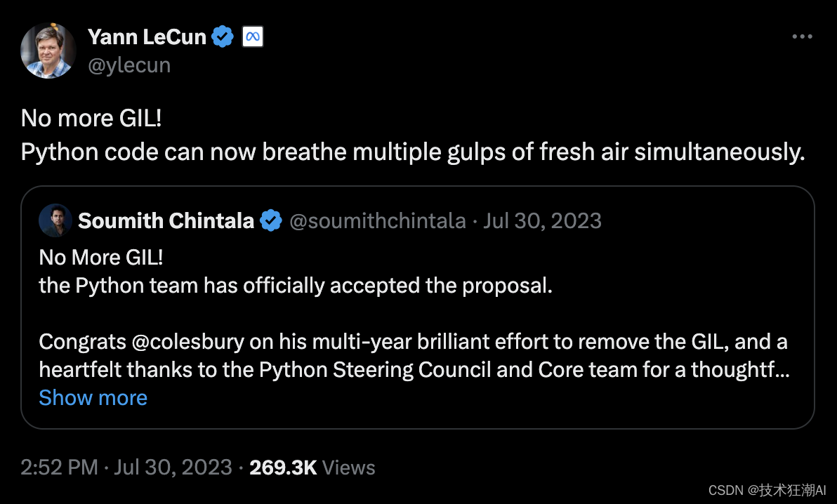This screenshot has height=504, width=837.
Task: Click the 2:52 PM timestamp
Action: pos(60,467)
